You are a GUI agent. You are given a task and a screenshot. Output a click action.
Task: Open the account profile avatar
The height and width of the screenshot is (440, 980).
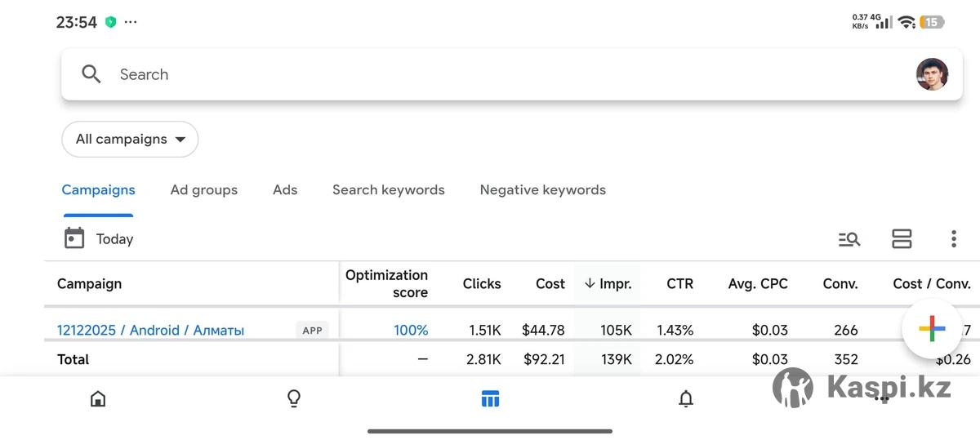pos(932,74)
